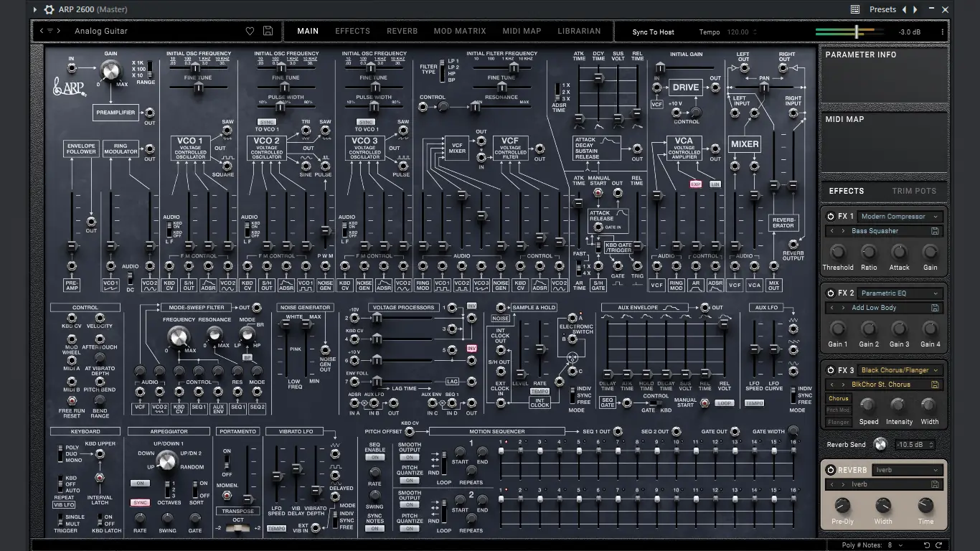Click the master volume slider handle
This screenshot has width=980, height=551.
(857, 31)
